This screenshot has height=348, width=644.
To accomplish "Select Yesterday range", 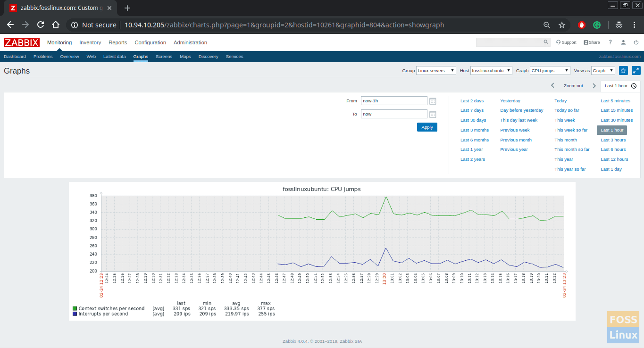I will 510,101.
